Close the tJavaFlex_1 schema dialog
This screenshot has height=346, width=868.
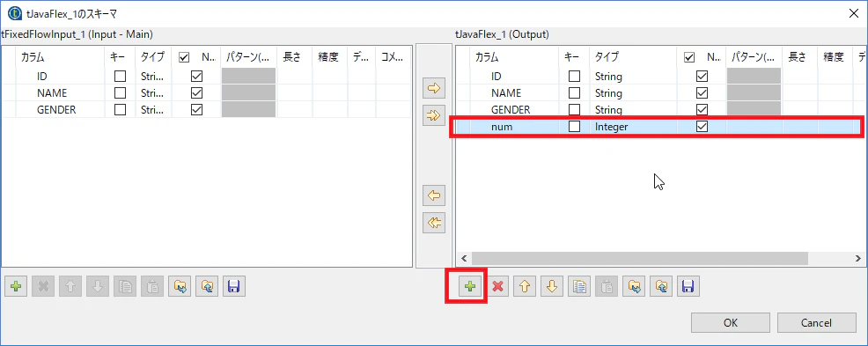tap(854, 13)
